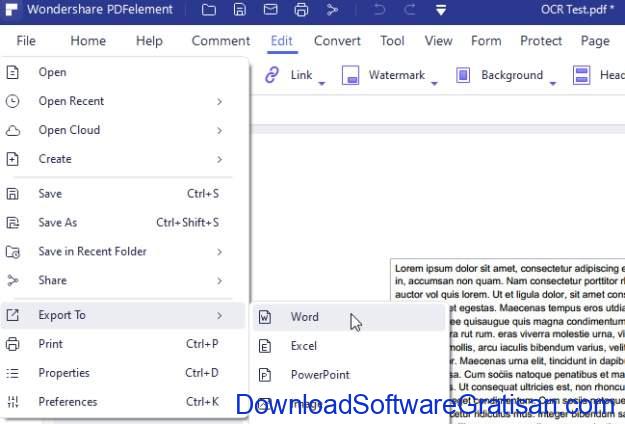
Task: Choose Save from the File menu
Action: (125, 194)
